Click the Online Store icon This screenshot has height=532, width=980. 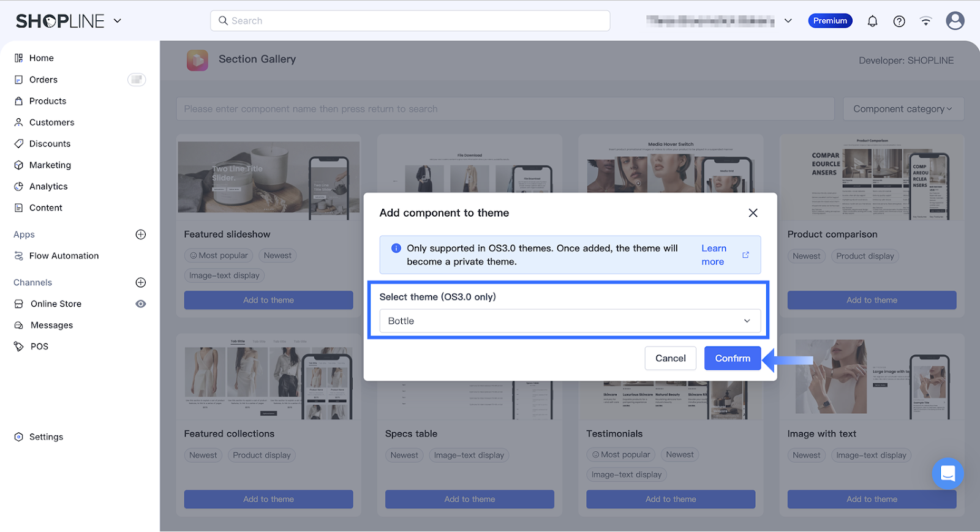pyautogui.click(x=18, y=304)
